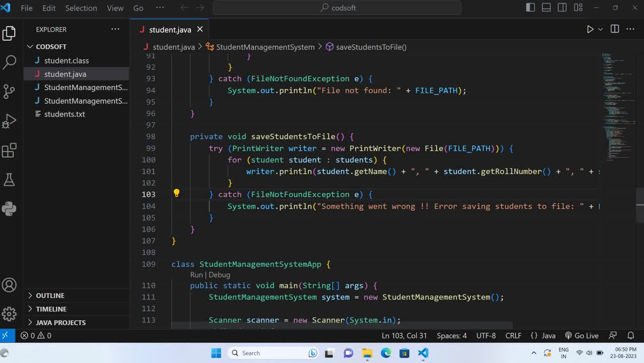Toggle the bottom panel layout button
This screenshot has height=363, width=644.
[546, 8]
